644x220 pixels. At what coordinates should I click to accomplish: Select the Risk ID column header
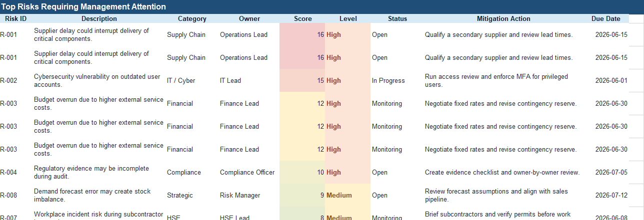(16, 18)
